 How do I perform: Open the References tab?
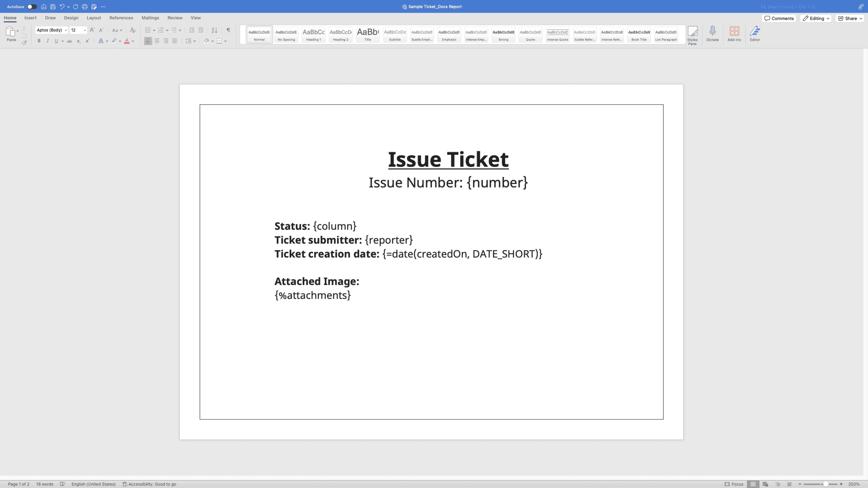(x=121, y=18)
